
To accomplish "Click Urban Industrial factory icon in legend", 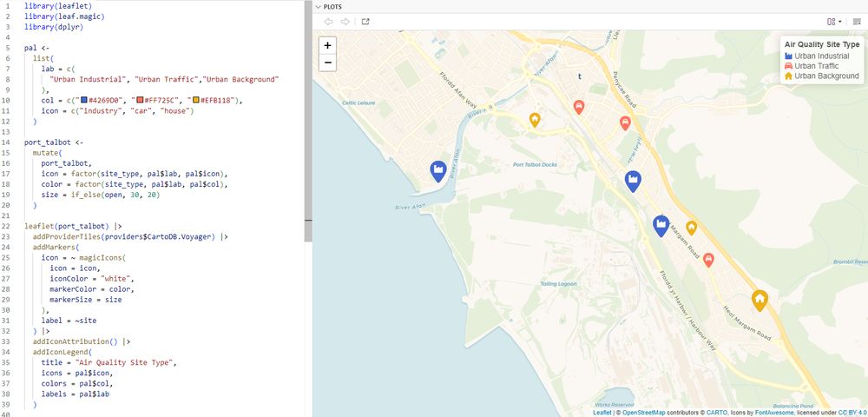I will [789, 56].
